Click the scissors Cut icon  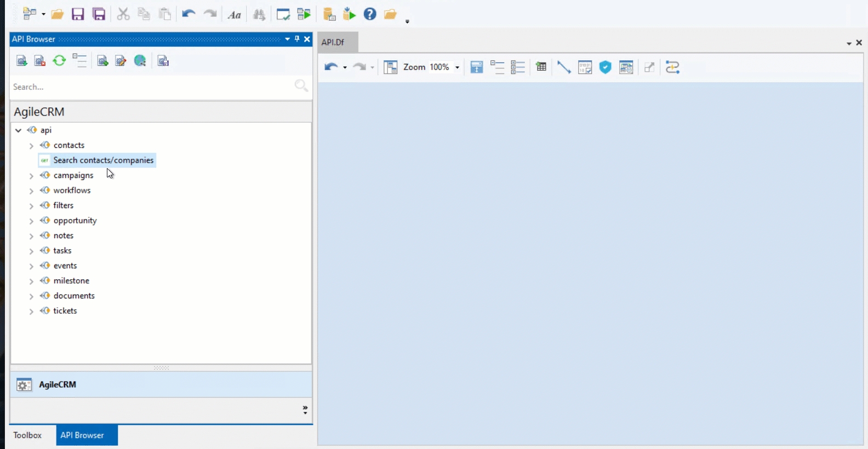(123, 14)
